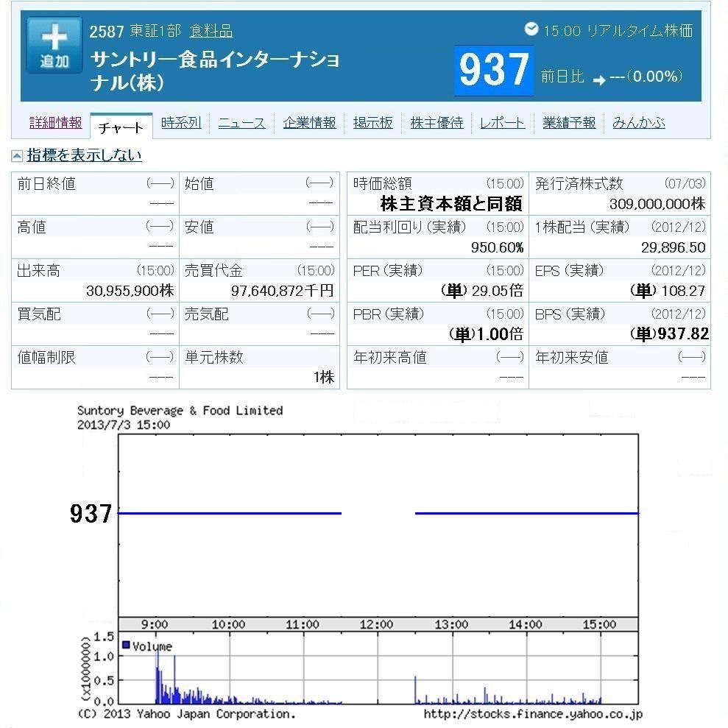Click the stock code 2587 東証1部
The width and height of the screenshot is (728, 728).
pyautogui.click(x=135, y=31)
